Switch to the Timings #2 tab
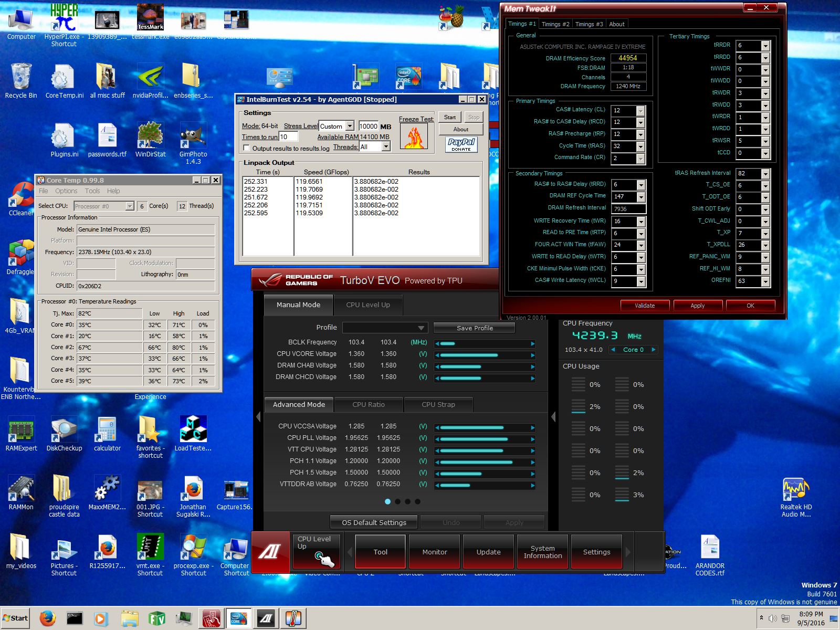 tap(555, 24)
